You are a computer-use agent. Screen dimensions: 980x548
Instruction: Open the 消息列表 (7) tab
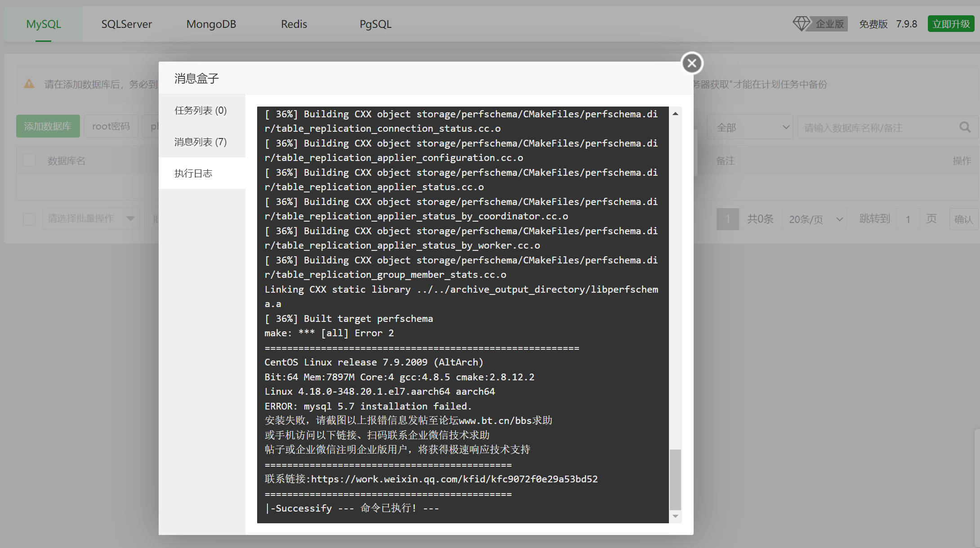click(x=202, y=142)
